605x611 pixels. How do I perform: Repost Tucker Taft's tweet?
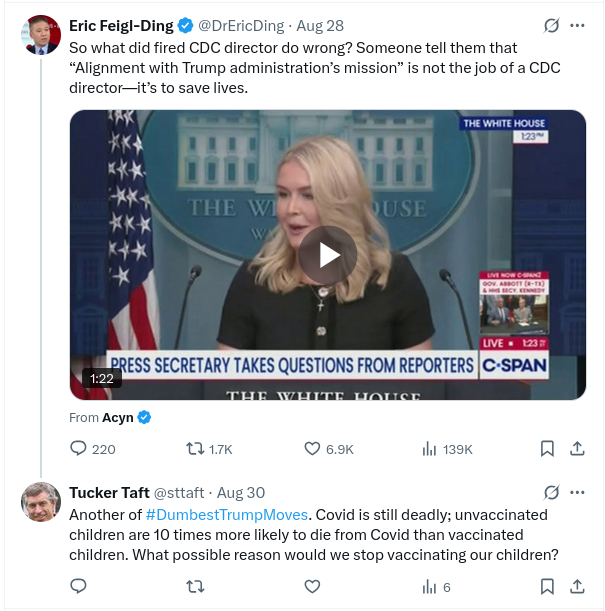pyautogui.click(x=195, y=586)
